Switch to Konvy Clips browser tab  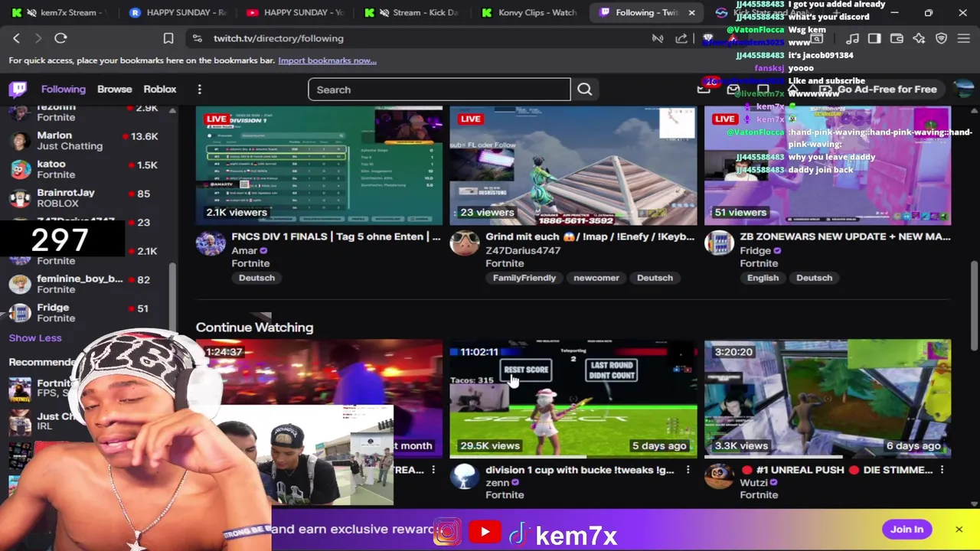[530, 12]
